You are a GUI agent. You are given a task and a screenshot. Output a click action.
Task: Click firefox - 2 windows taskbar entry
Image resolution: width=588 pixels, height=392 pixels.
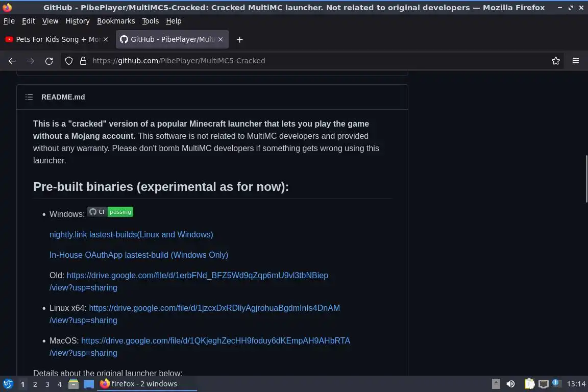coord(147,384)
